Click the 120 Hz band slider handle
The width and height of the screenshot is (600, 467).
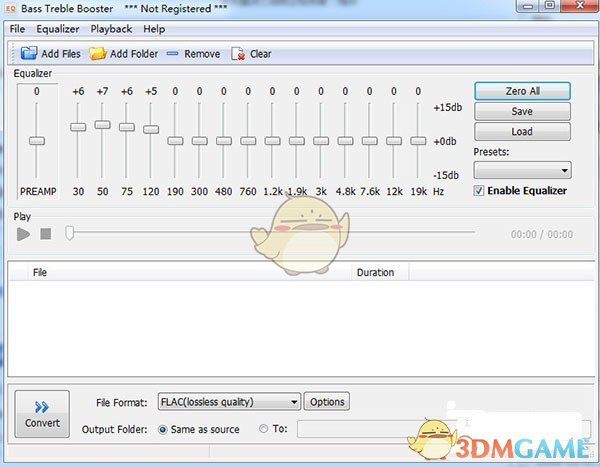(x=151, y=129)
